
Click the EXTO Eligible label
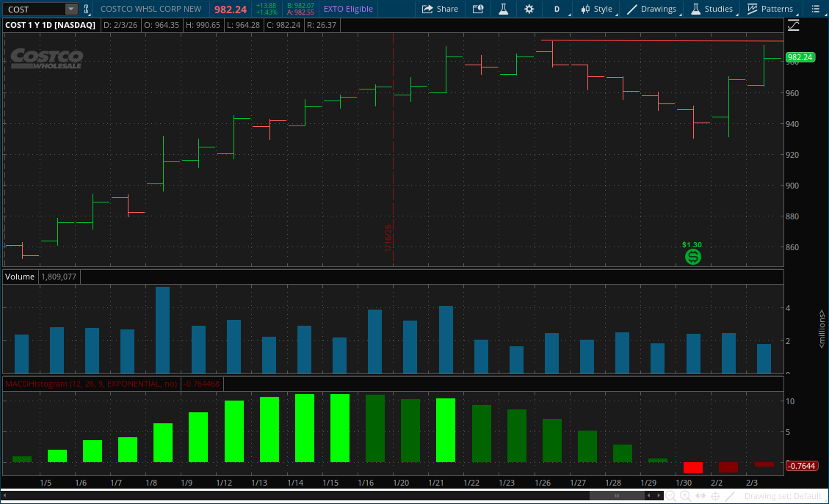coord(348,9)
